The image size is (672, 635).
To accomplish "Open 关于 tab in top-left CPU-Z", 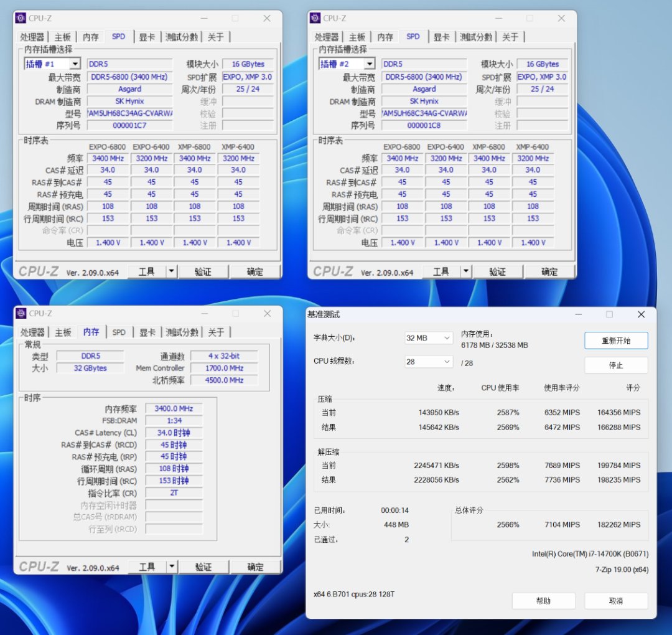I will tap(215, 37).
